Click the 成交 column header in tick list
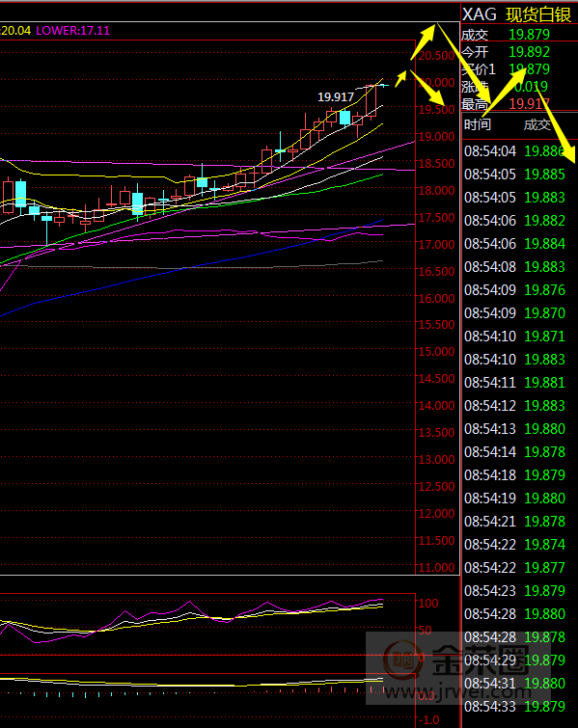 537,124
